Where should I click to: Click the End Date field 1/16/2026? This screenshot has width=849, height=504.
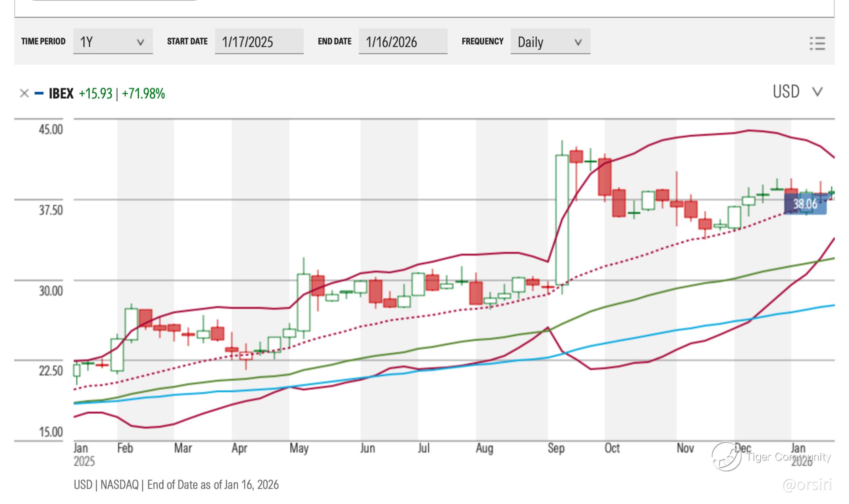pos(402,42)
